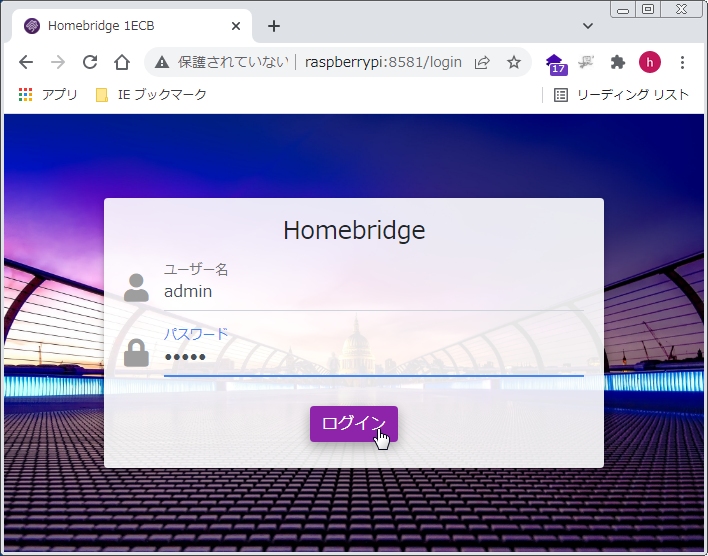Open the Extensions puzzle piece menu

point(617,62)
